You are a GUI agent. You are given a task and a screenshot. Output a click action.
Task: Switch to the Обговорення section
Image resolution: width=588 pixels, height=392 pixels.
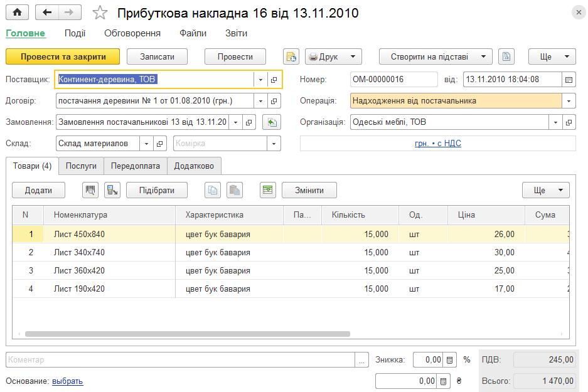click(x=132, y=33)
